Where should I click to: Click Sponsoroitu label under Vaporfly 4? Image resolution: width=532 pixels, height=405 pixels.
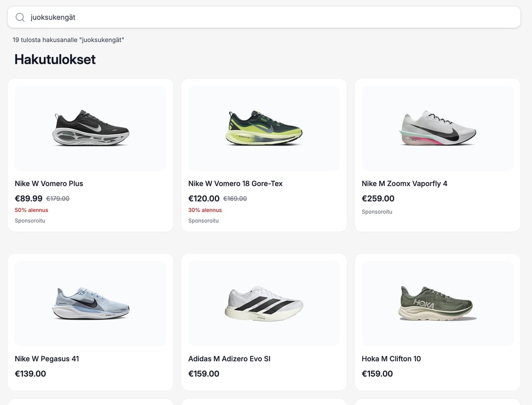point(377,211)
